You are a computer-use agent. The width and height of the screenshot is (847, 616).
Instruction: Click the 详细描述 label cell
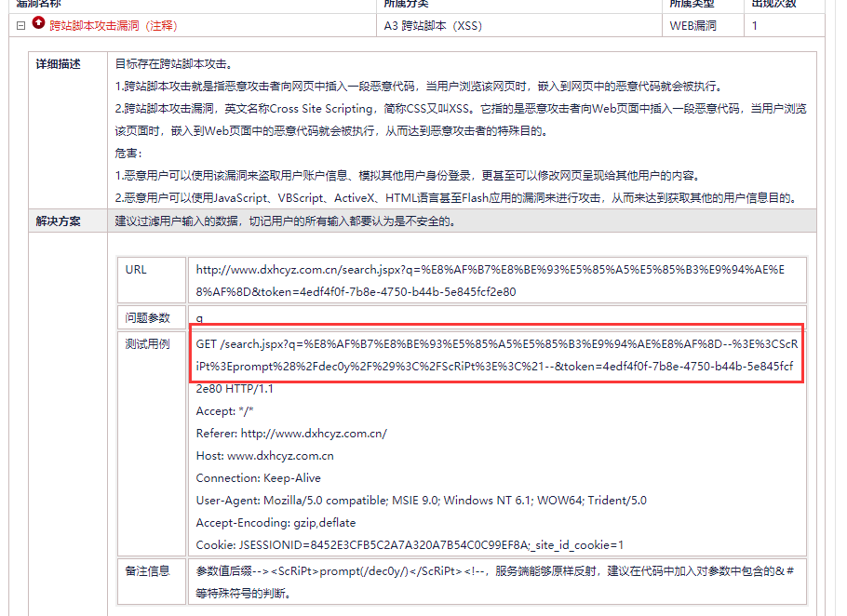[x=68, y=130]
